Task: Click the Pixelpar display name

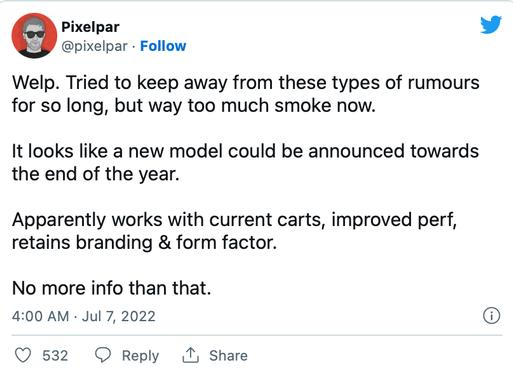Action: pos(90,27)
